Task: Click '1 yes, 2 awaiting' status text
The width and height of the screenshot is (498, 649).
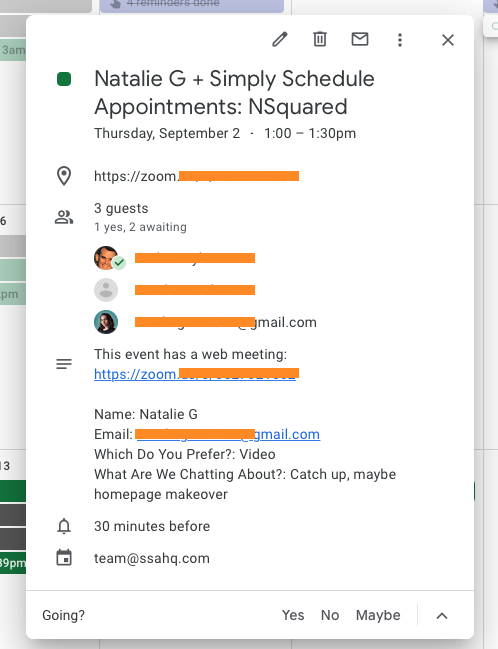Action: tap(140, 227)
